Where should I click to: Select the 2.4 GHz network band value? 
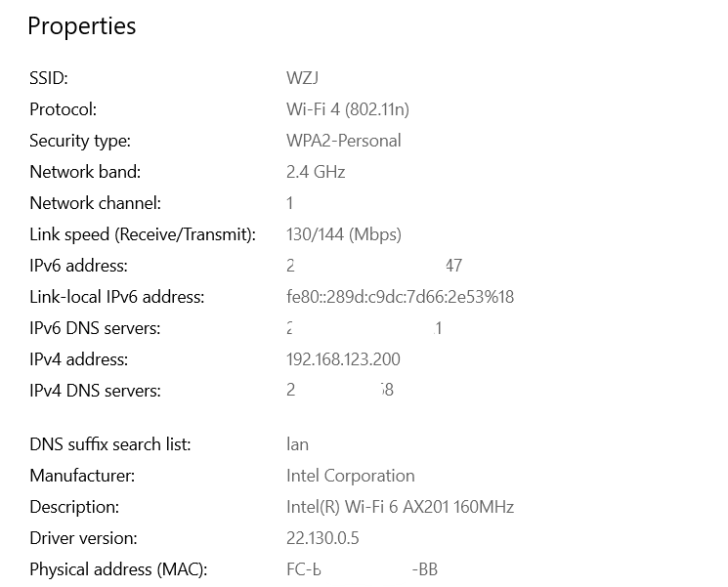pos(316,172)
